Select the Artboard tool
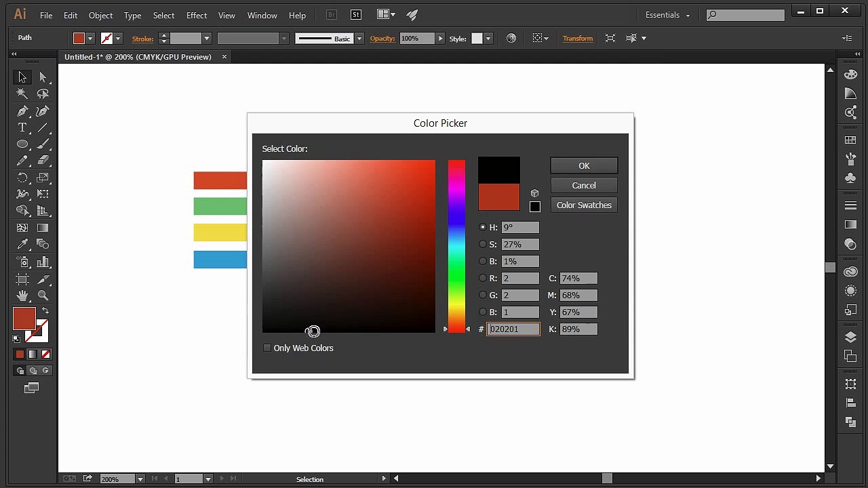868x488 pixels. (x=22, y=279)
